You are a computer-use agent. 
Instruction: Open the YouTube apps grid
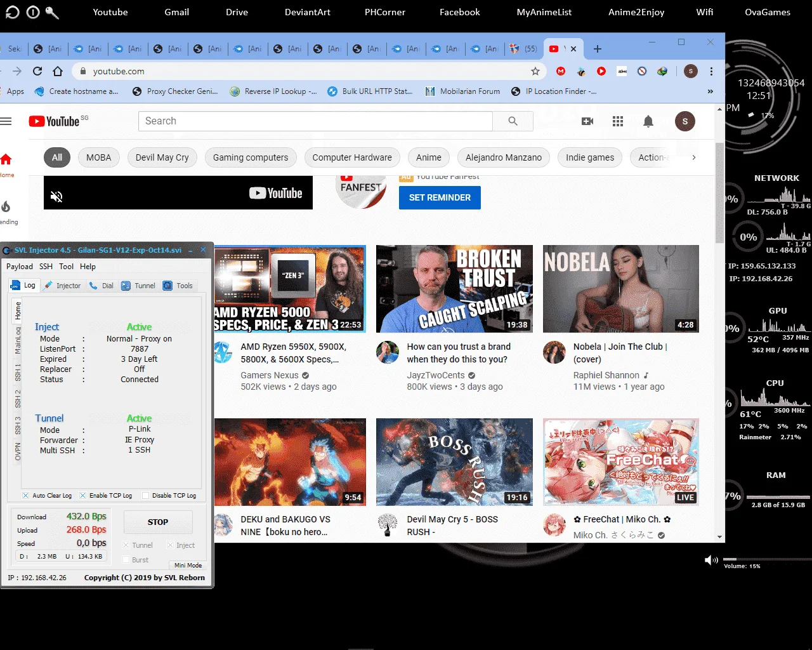click(x=618, y=121)
